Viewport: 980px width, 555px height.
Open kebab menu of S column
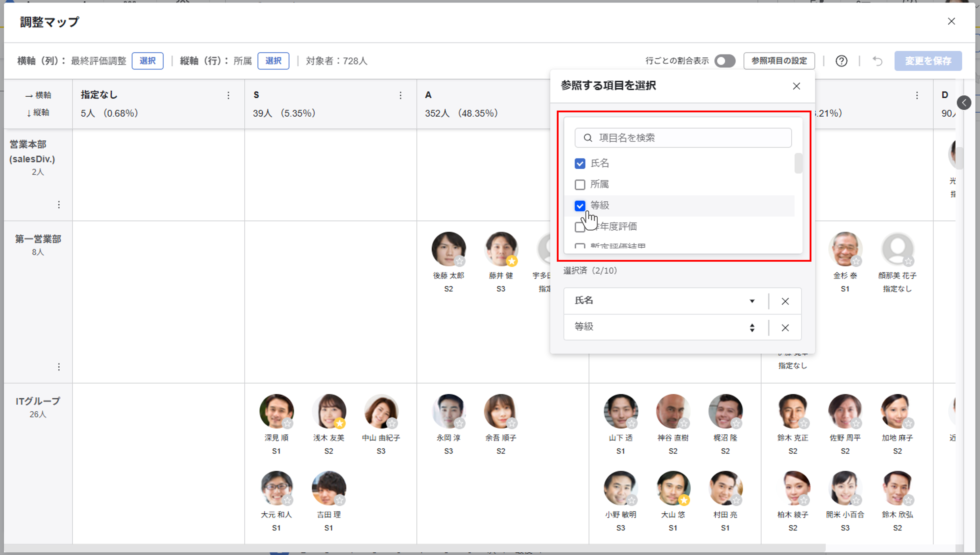400,95
